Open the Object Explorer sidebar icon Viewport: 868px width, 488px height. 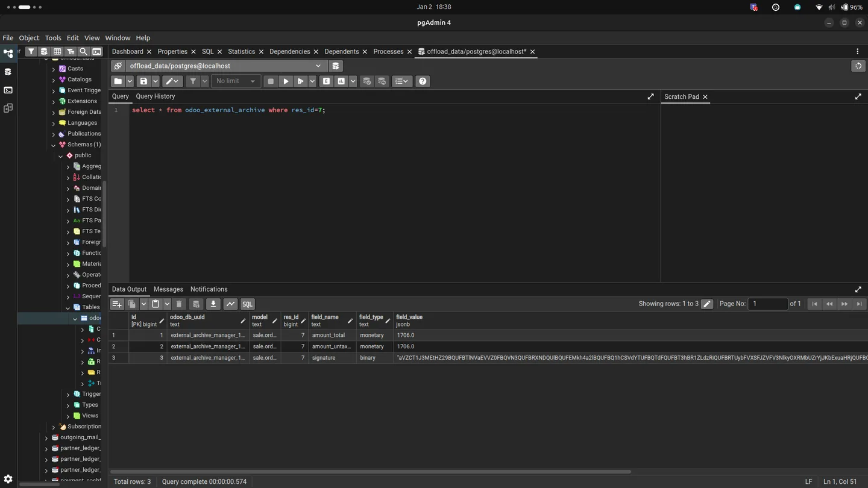8,53
